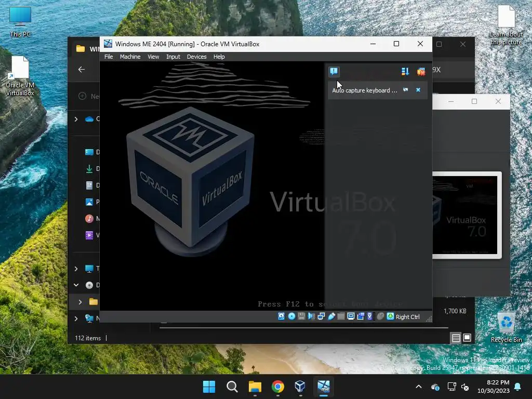Select the OneDrive cloud icon in sidebar
Viewport: 532px width, 399px height.
[x=89, y=119]
